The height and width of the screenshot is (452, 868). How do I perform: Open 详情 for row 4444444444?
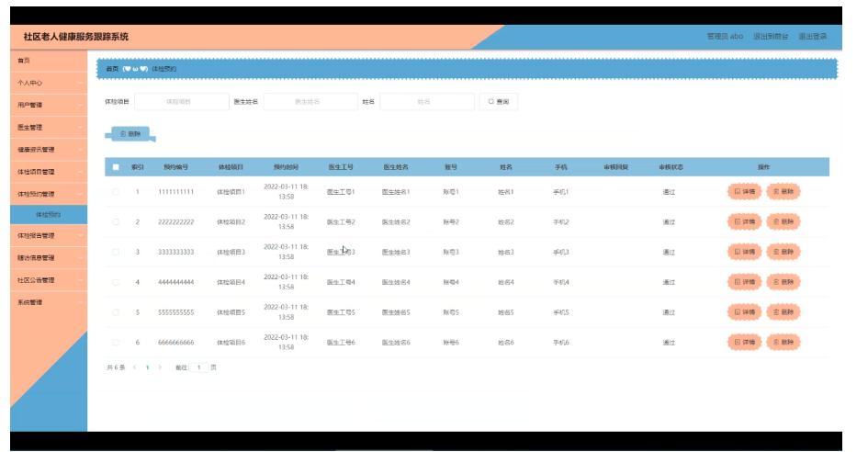click(744, 282)
